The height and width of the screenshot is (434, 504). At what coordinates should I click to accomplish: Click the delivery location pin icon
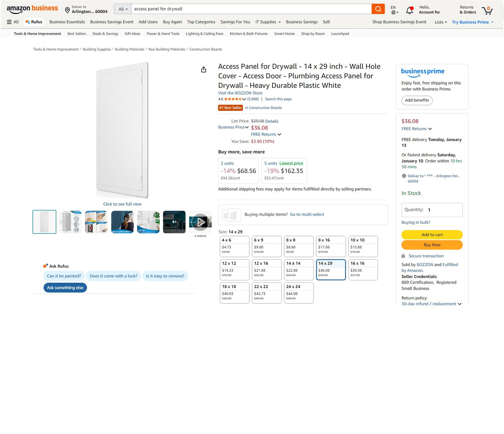pyautogui.click(x=67, y=10)
